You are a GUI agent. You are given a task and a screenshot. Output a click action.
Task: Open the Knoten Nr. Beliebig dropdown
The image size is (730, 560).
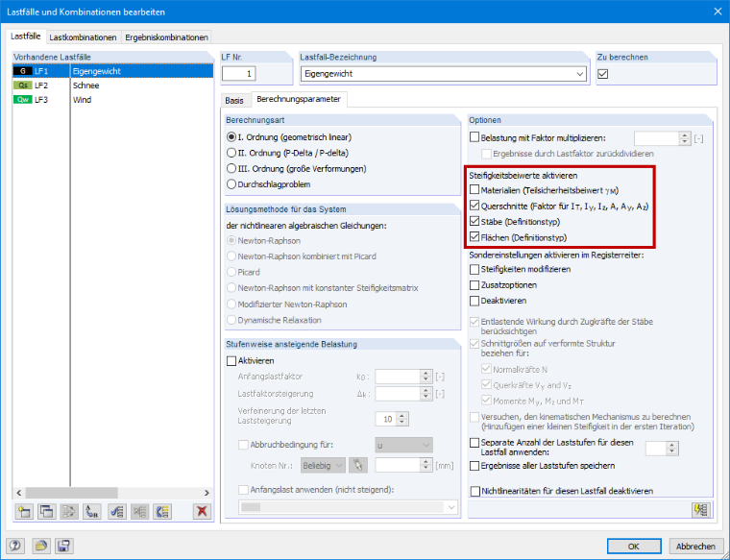[323, 465]
